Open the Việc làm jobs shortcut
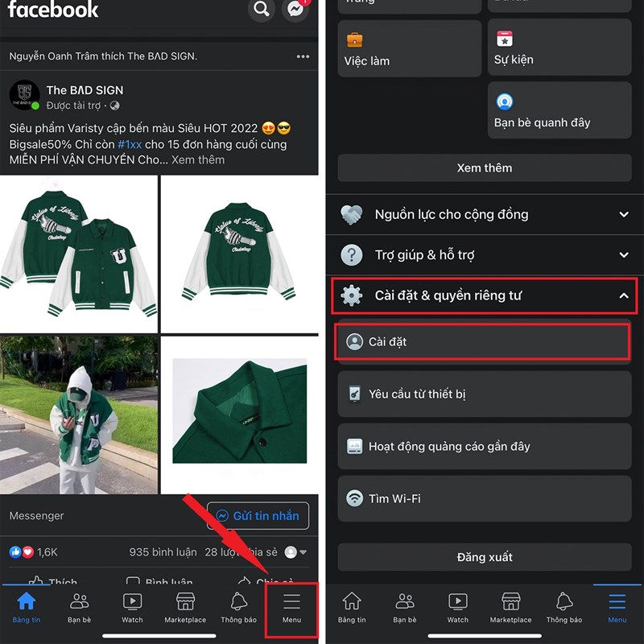 (409, 48)
